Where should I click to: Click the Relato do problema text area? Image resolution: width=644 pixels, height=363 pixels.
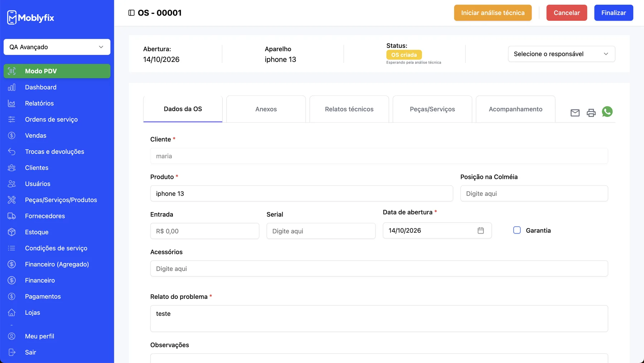379,319
